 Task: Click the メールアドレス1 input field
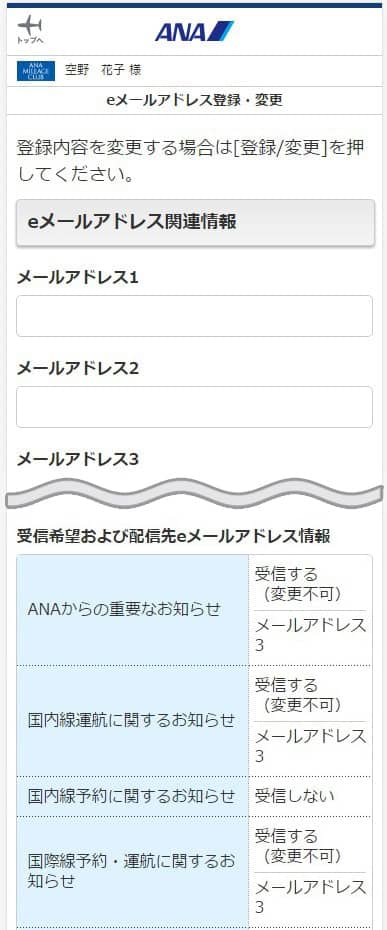point(194,316)
